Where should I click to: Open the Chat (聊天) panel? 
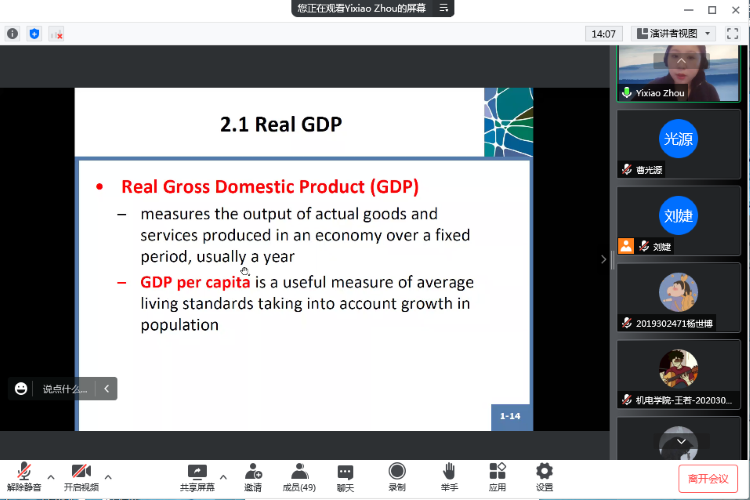(345, 472)
